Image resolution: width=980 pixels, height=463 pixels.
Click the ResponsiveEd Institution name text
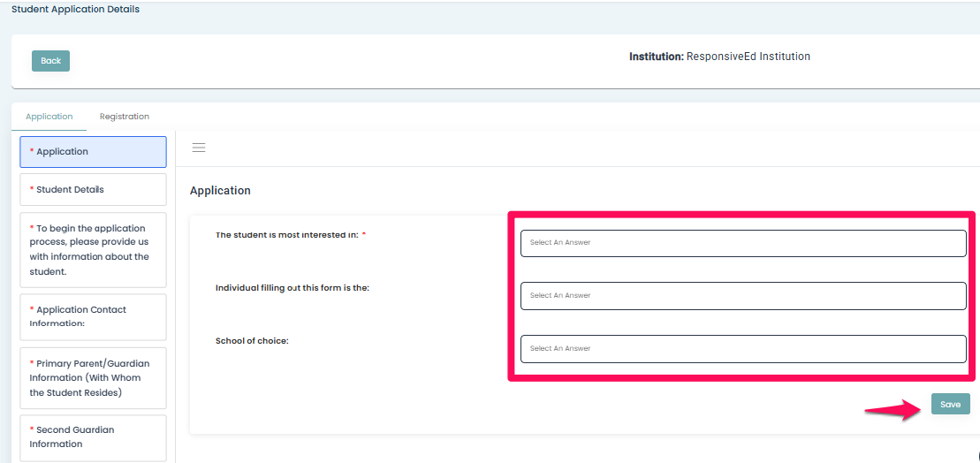748,57
